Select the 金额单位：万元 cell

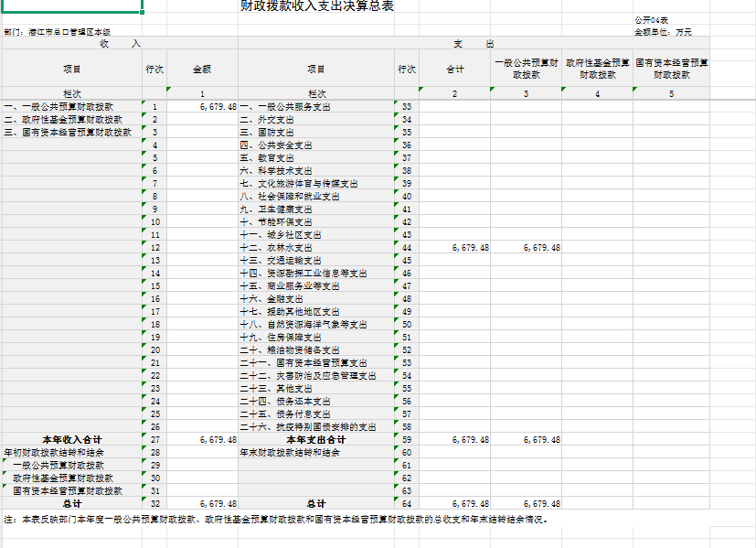point(663,32)
